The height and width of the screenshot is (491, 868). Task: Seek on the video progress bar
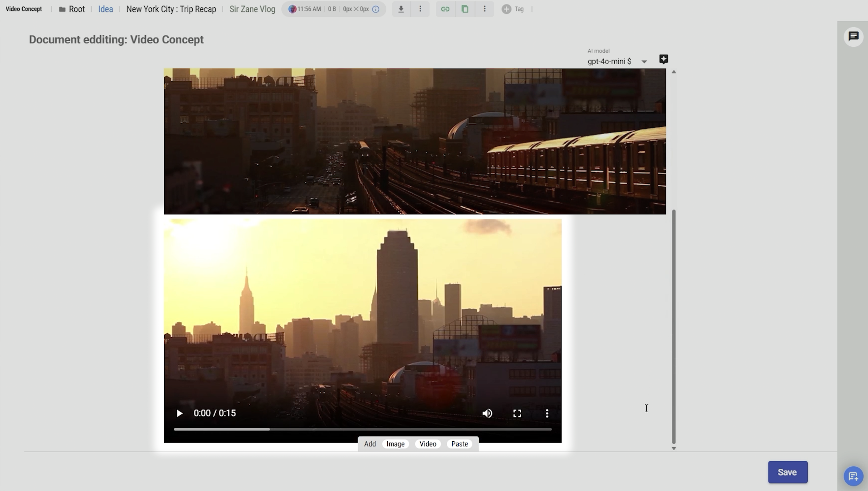click(363, 429)
